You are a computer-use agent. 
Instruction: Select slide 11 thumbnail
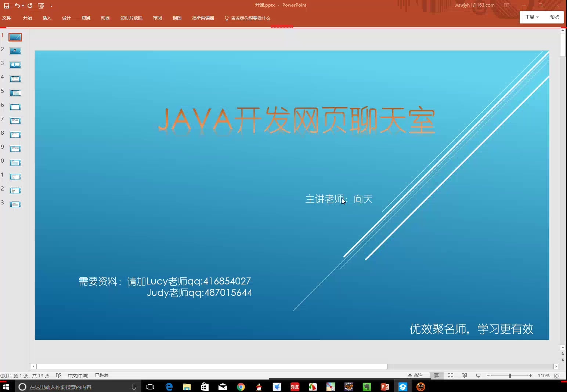tap(15, 177)
